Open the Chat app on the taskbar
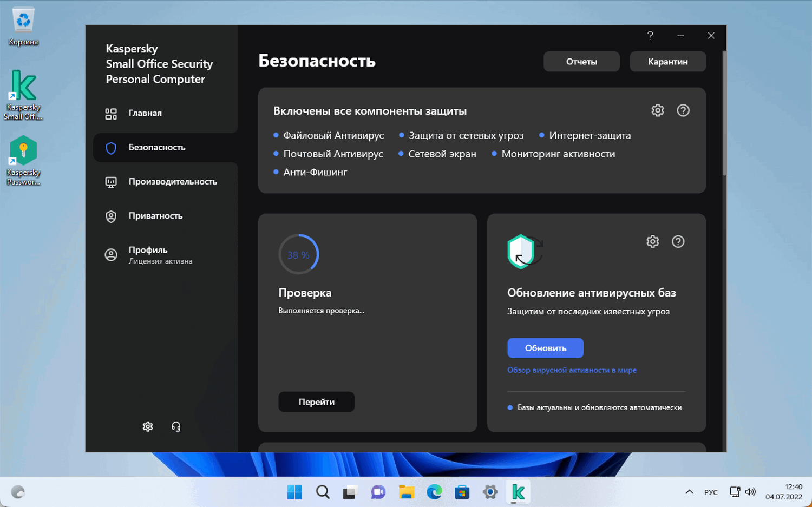This screenshot has width=812, height=507. 378,492
